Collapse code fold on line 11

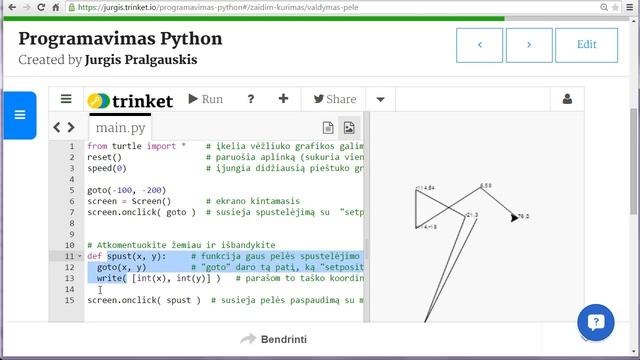click(80, 256)
